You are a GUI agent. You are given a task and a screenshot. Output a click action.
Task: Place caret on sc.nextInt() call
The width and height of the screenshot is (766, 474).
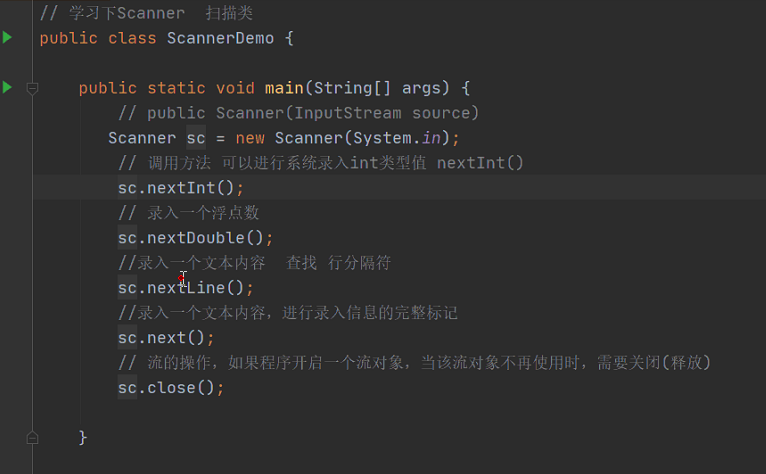coord(181,188)
